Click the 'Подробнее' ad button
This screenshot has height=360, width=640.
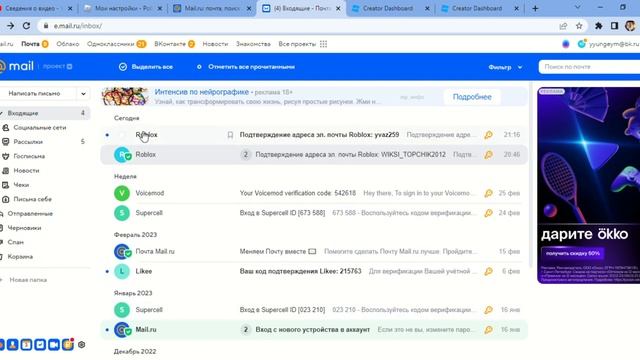[472, 97]
